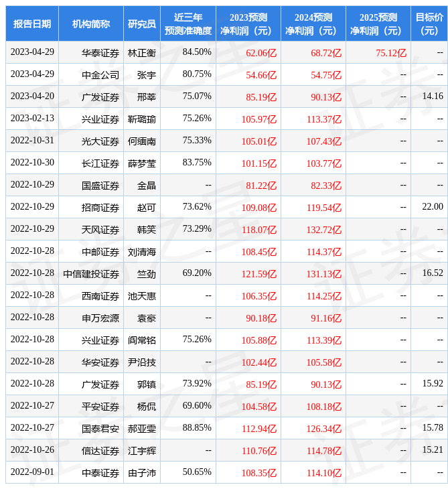
Task: Select researcher 阎常铭 cell
Action: 142,340
